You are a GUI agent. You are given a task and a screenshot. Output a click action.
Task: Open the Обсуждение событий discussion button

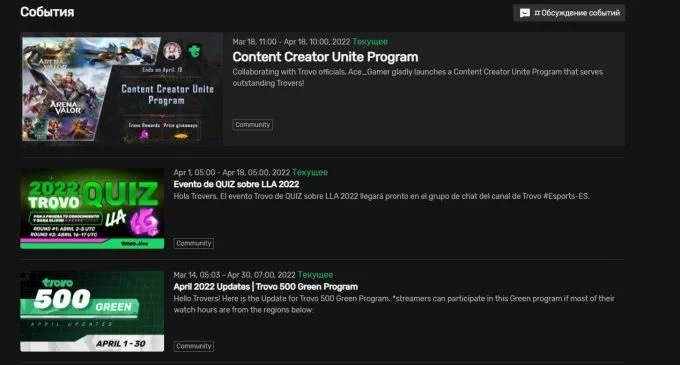coord(569,13)
